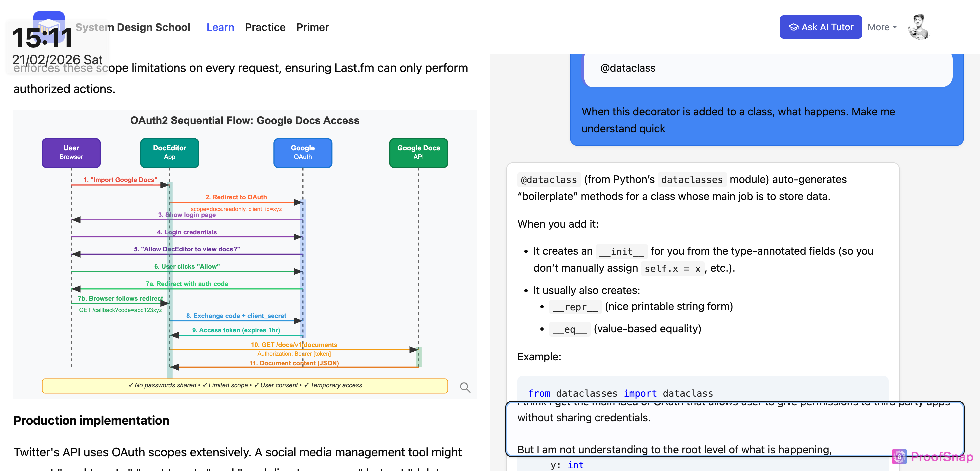Click the 'No passwords shared' summary banner
This screenshot has width=980, height=471.
(x=245, y=385)
